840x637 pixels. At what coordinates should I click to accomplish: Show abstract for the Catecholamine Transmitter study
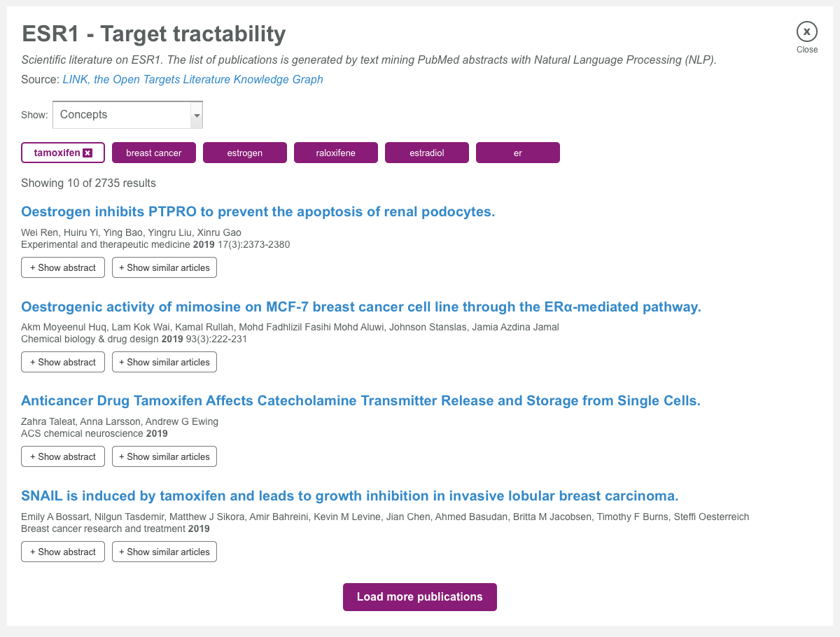62,456
